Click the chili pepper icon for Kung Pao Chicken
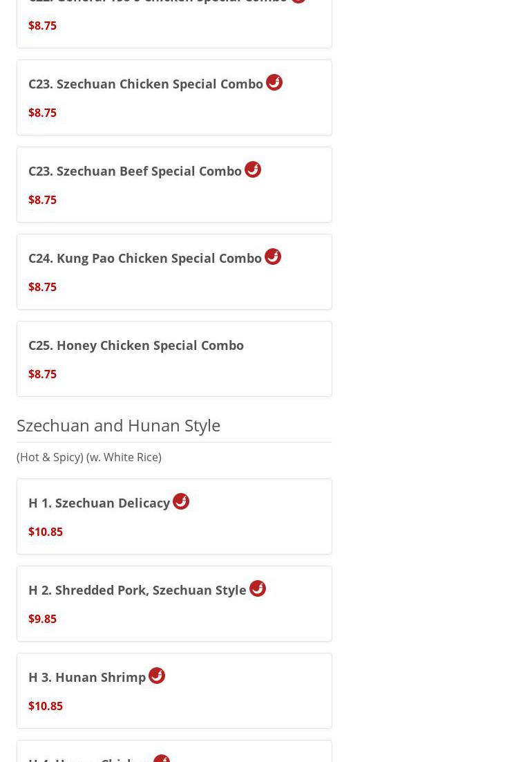532x762 pixels. click(x=273, y=257)
